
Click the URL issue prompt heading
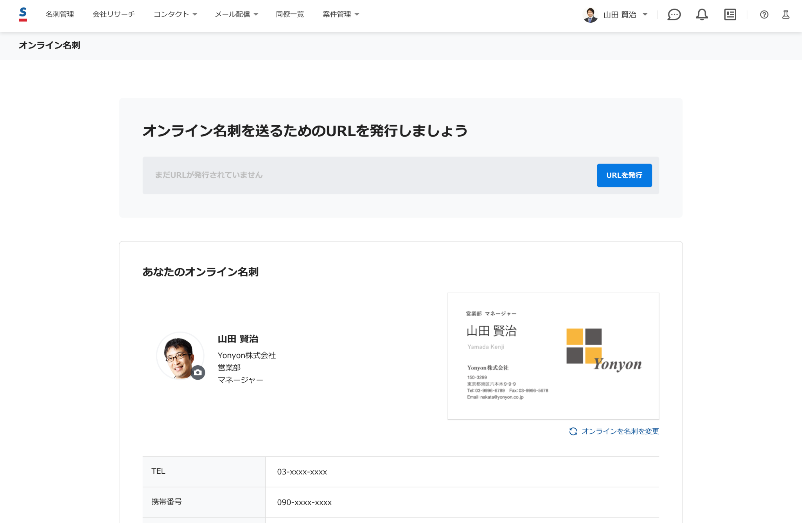(305, 131)
